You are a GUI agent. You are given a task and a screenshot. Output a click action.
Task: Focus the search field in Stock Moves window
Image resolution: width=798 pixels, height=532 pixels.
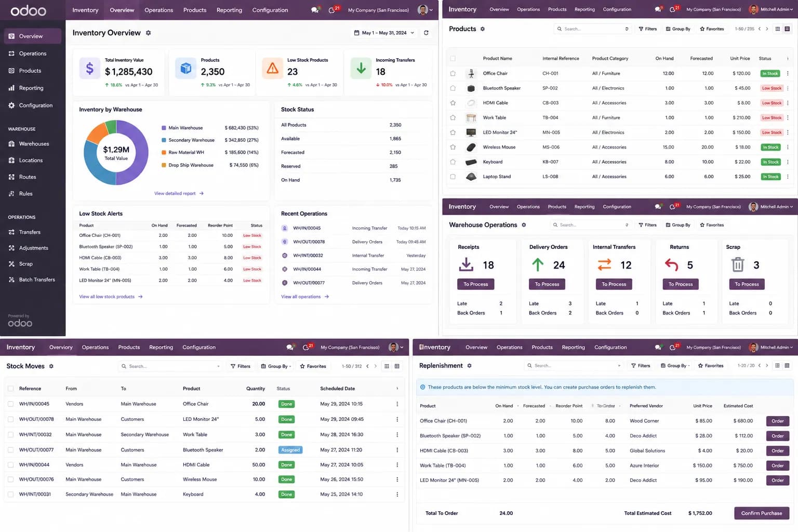pos(170,366)
